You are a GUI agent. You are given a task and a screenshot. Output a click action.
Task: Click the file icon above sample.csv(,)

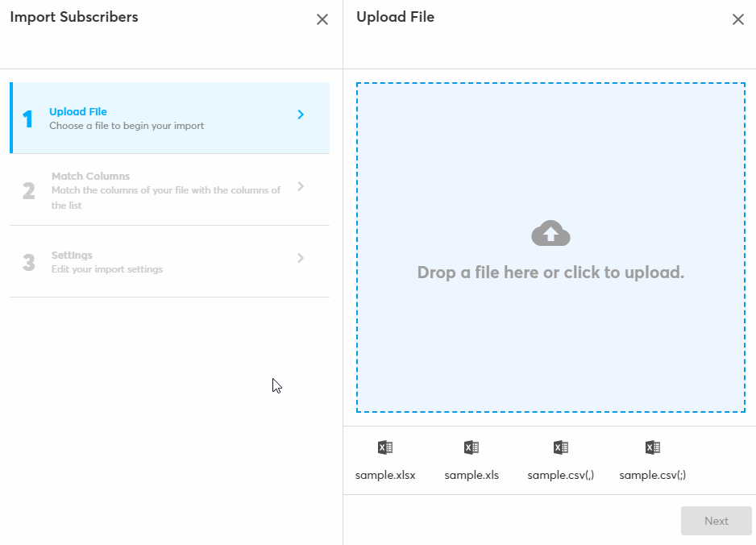point(561,448)
